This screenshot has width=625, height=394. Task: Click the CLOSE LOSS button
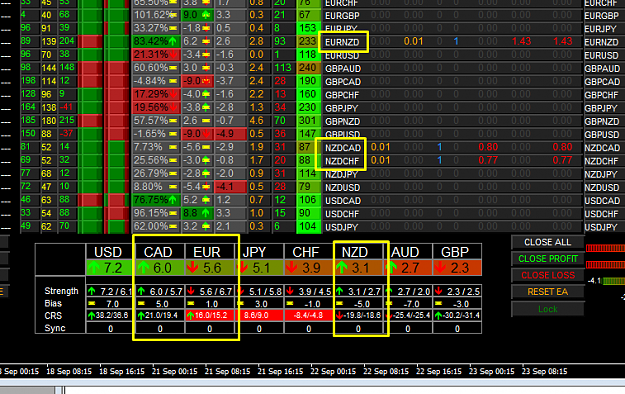547,275
